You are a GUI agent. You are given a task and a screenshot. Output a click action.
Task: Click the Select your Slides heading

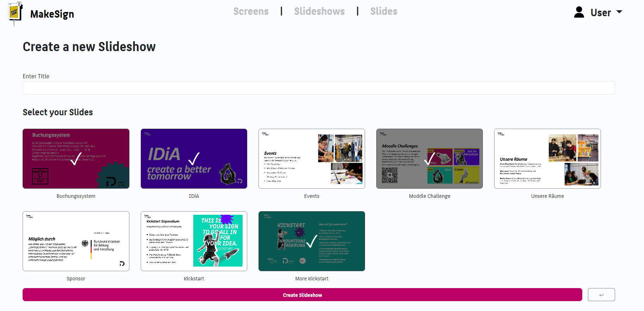pos(58,112)
